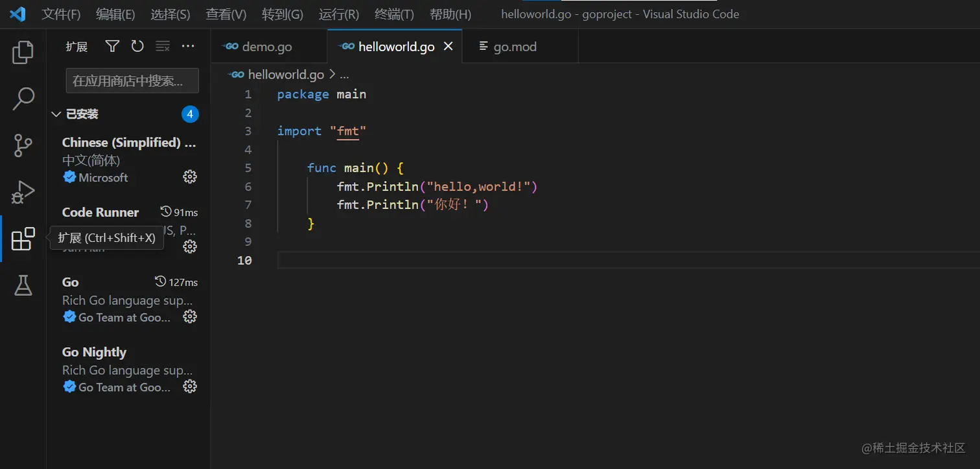
Task: Open gear settings for Code Runner extension
Action: point(190,247)
